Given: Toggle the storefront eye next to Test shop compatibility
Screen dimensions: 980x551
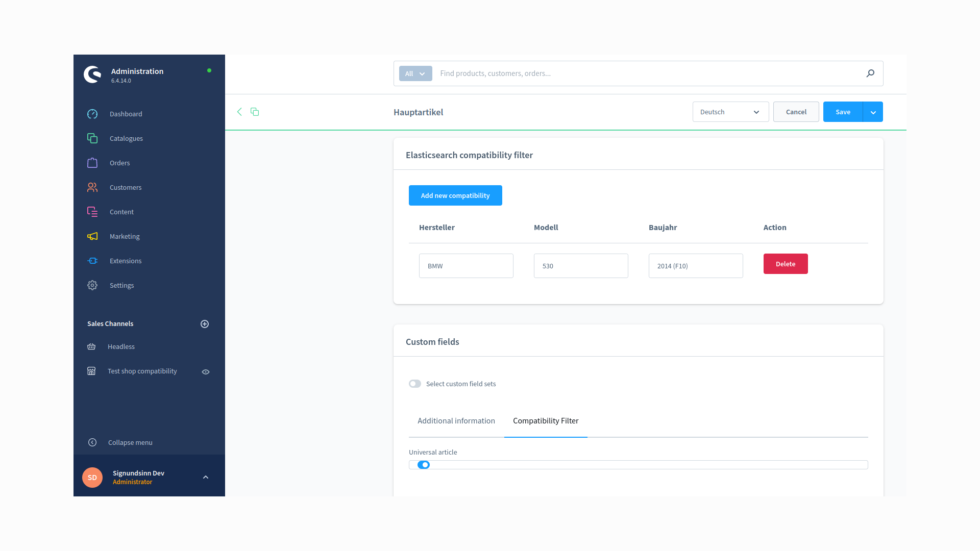Looking at the screenshot, I should (x=206, y=372).
